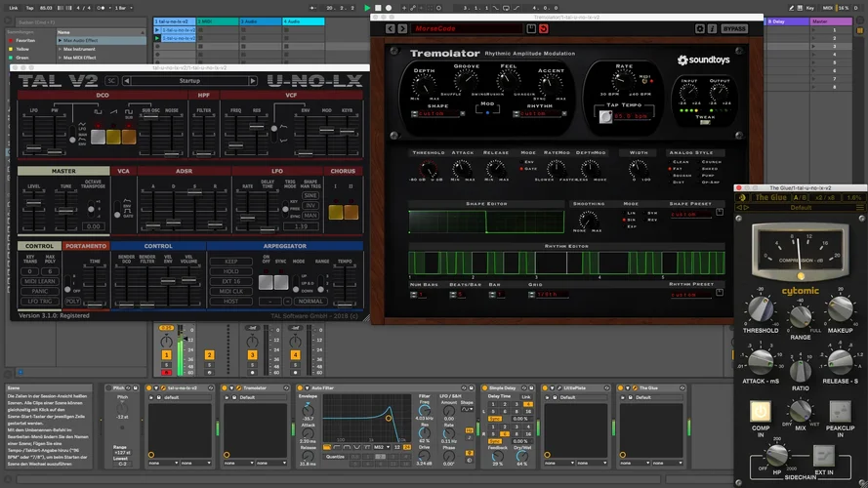Select previous preset in TAL U-NO-LX
Screen dimensions: 868x488
(127, 81)
